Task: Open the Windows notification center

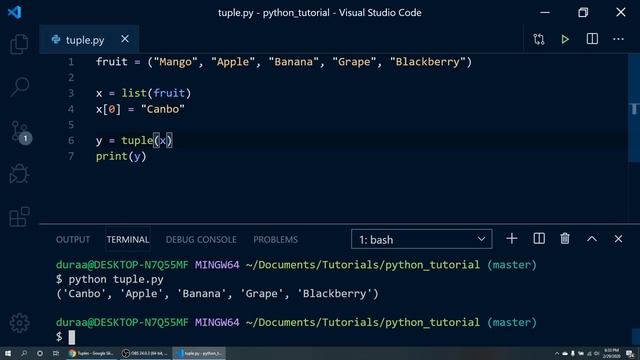Action: [x=631, y=353]
